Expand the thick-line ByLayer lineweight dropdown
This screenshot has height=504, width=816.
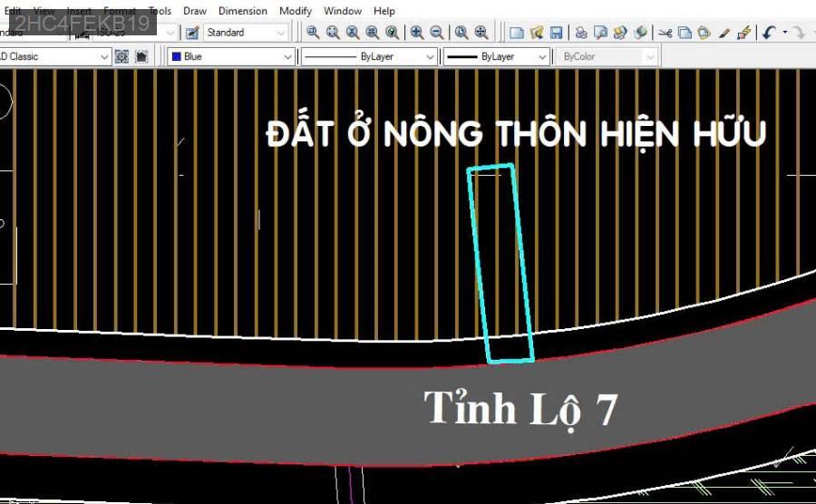(x=497, y=56)
